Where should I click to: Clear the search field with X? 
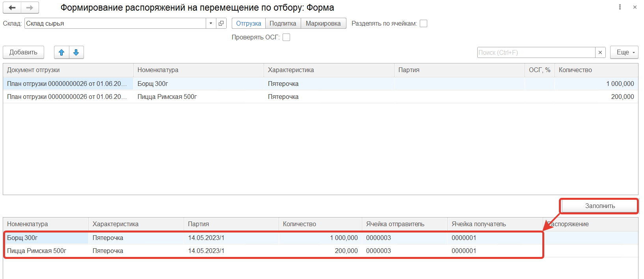(x=600, y=52)
